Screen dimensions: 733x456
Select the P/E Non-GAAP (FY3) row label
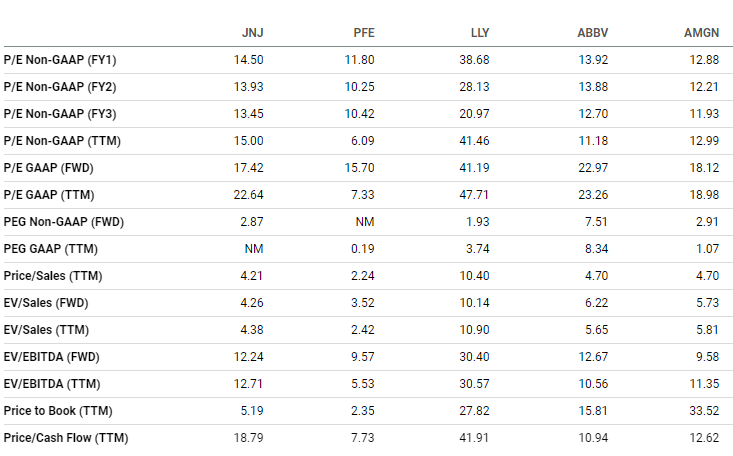(x=60, y=114)
